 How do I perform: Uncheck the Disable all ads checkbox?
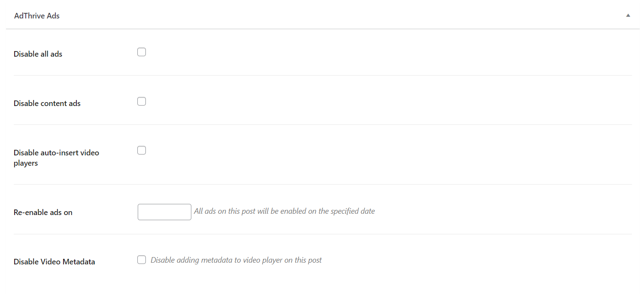tap(142, 52)
